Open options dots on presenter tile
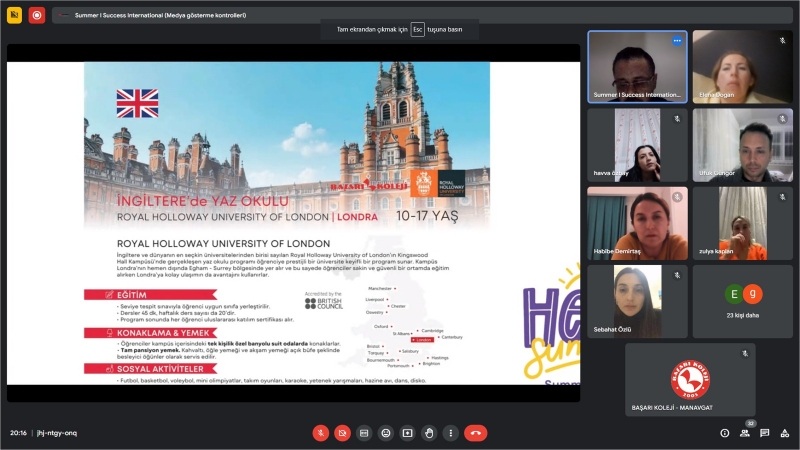Image resolution: width=800 pixels, height=450 pixels. (x=677, y=41)
